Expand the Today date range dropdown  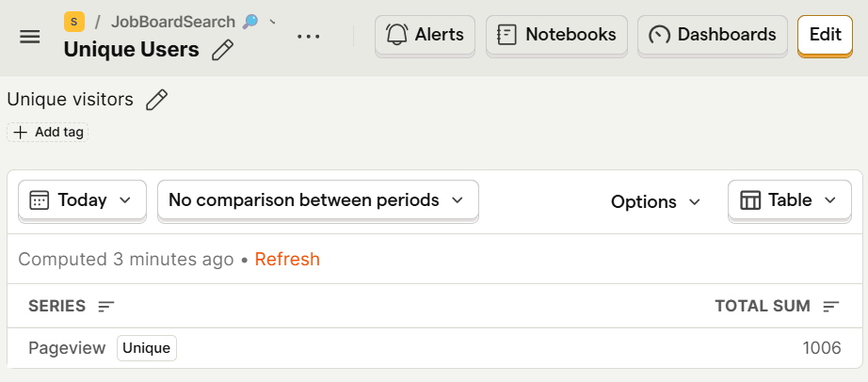[x=82, y=200]
